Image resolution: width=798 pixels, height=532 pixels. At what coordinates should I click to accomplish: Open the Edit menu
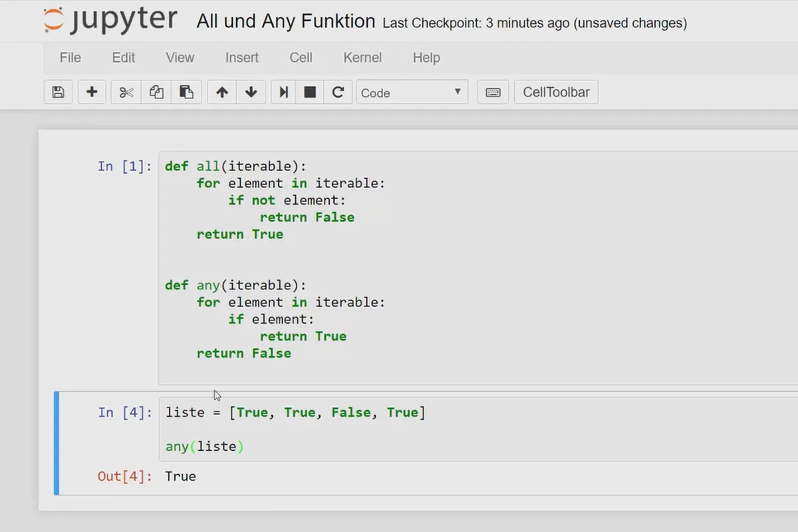point(124,58)
